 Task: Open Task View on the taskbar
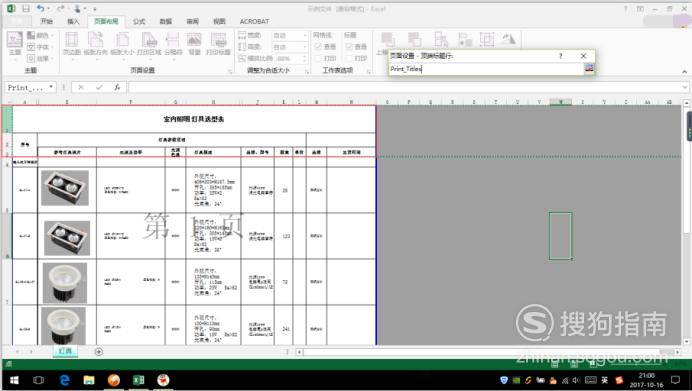tap(39, 380)
